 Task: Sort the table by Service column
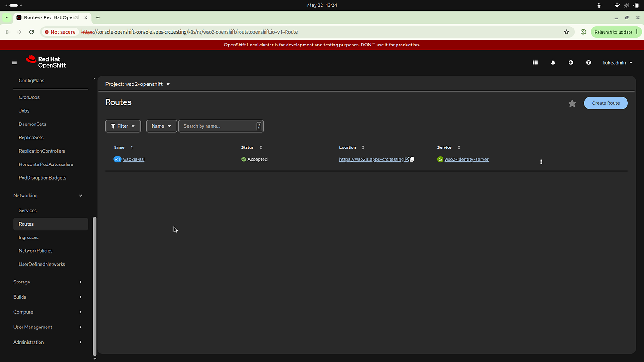448,147
